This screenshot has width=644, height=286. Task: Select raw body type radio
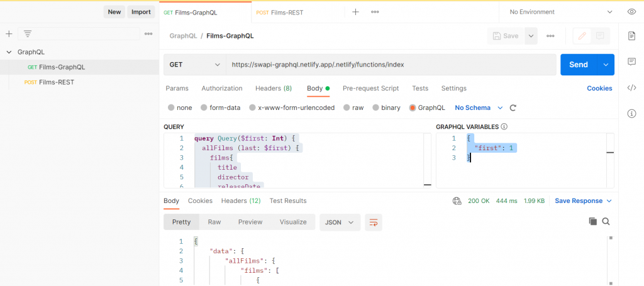pyautogui.click(x=347, y=108)
